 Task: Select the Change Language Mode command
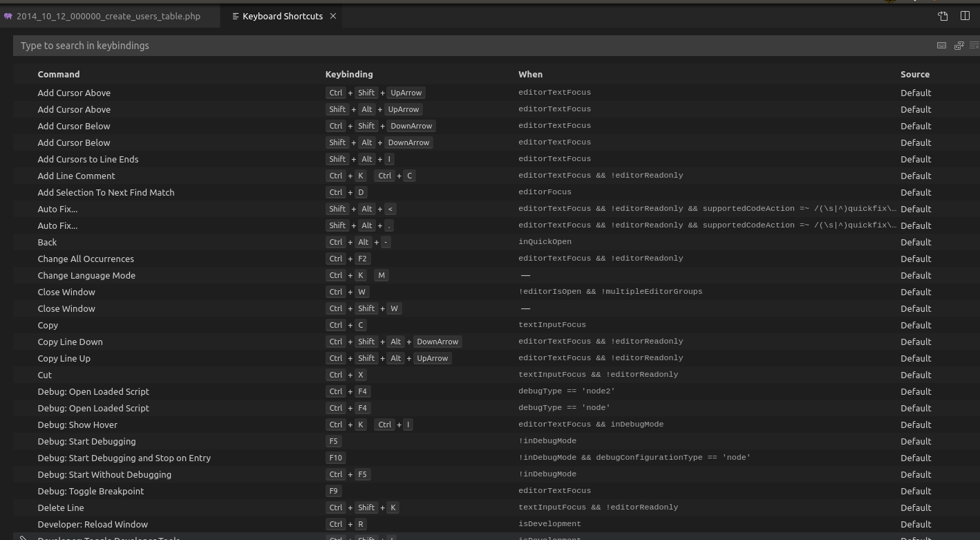86,275
